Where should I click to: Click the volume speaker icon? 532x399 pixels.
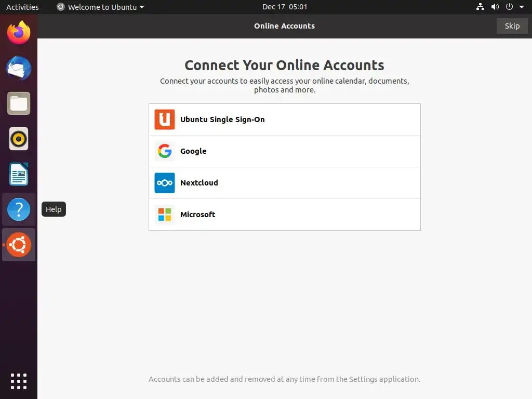click(x=495, y=7)
